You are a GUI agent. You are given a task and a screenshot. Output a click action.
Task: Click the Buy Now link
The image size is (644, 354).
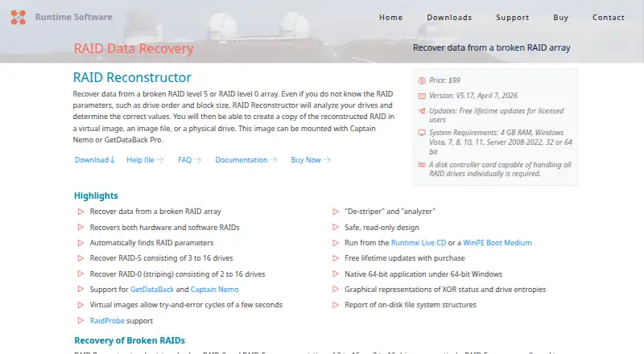pyautogui.click(x=311, y=160)
